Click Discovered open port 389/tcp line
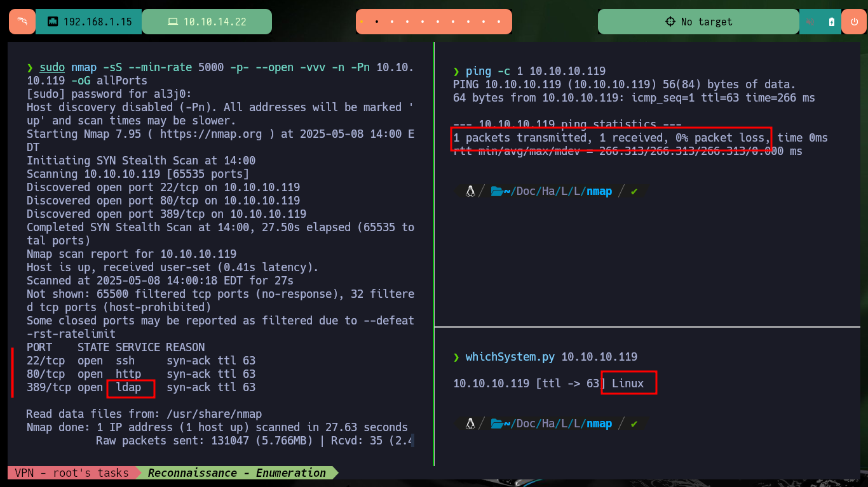 (x=166, y=214)
